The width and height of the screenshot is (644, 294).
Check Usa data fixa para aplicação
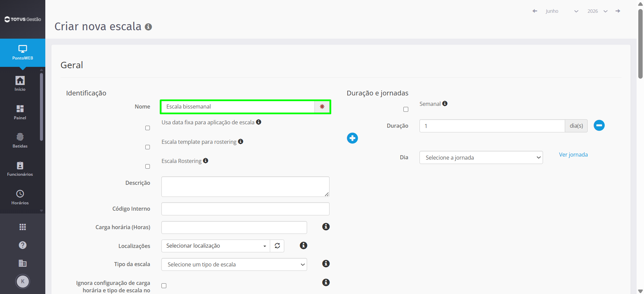148,128
